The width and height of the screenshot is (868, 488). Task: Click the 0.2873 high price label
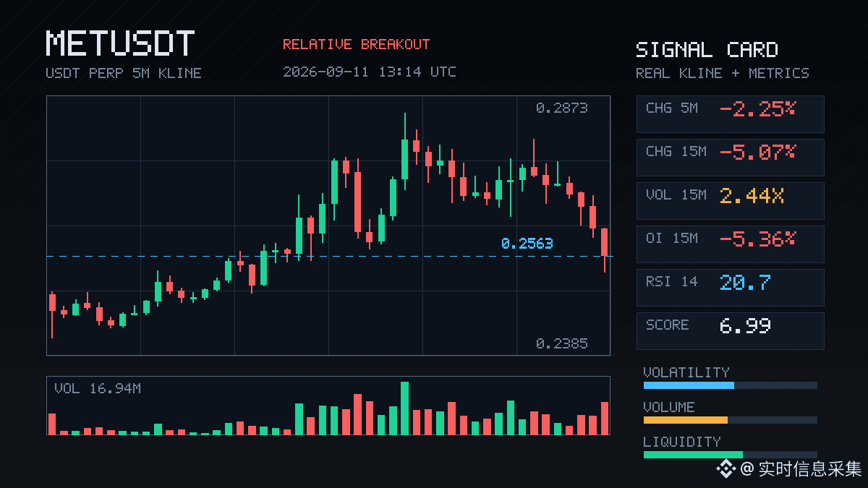(x=562, y=108)
